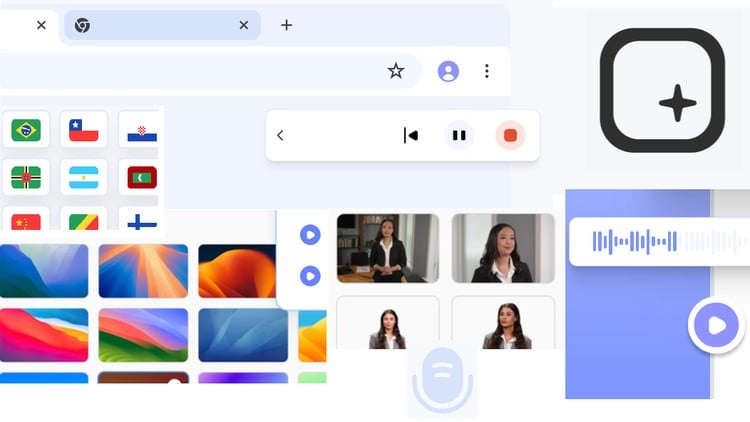Screen dimensions: 750x422
Task: Select the Brazil flag
Action: coord(26,129)
